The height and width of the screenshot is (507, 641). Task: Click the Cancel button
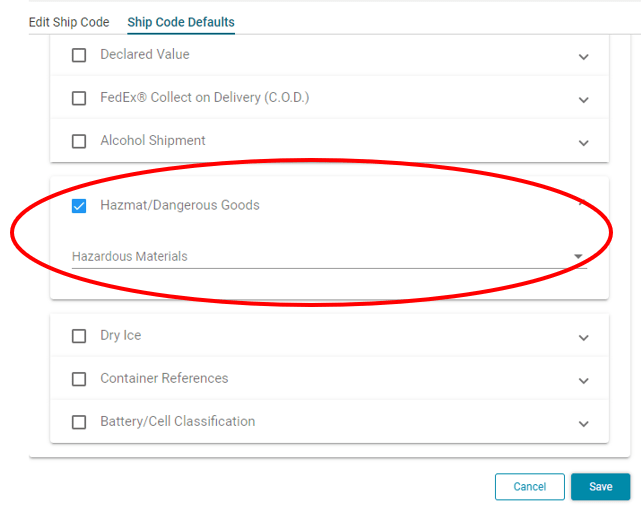click(x=529, y=487)
